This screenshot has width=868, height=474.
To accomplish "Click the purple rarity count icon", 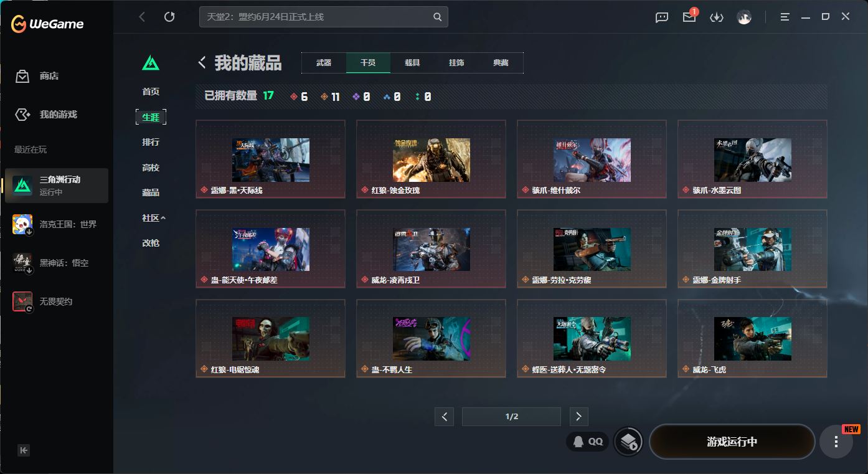I will [356, 97].
